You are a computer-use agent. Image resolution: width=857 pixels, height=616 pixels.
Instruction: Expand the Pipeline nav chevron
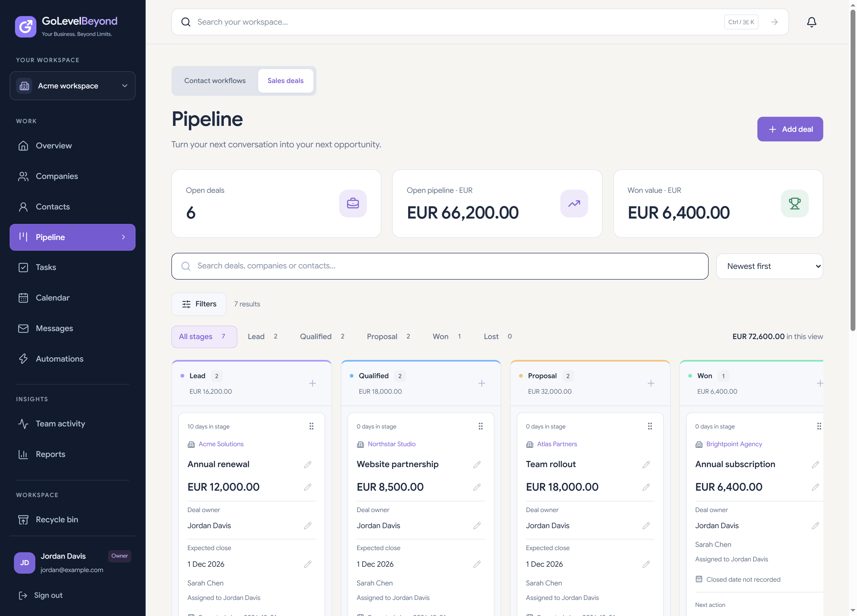coord(123,237)
